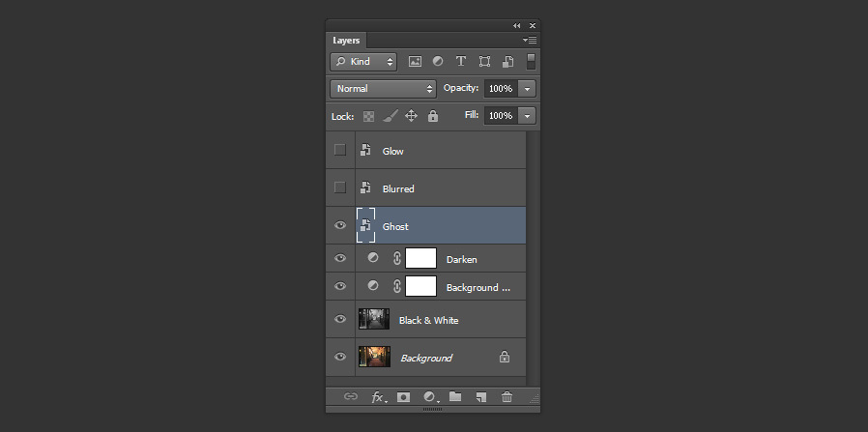Hide the Black & White layer eye
The height and width of the screenshot is (432, 868).
point(340,319)
